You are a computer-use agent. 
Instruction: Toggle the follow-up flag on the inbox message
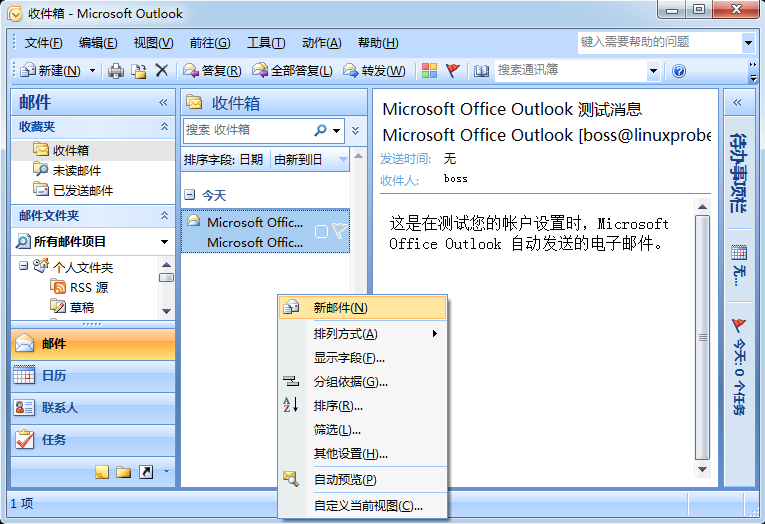point(339,231)
